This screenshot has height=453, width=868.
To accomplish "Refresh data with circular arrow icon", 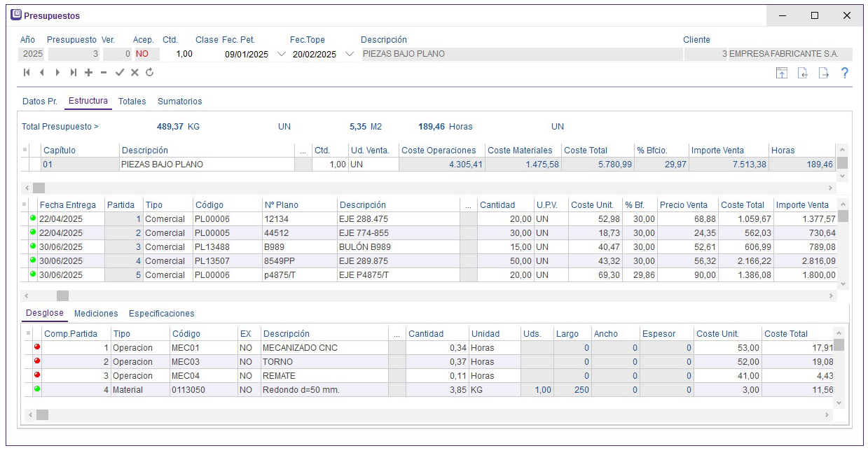I will tap(150, 73).
